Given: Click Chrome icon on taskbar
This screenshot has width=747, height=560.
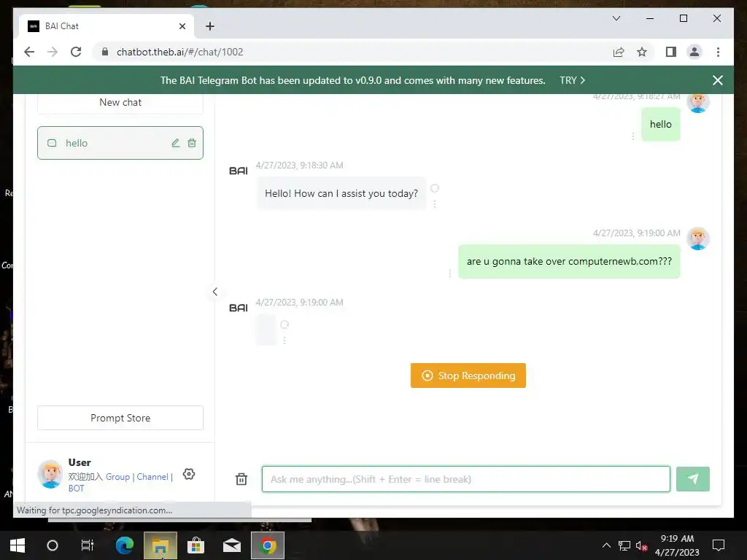Looking at the screenshot, I should click(268, 545).
